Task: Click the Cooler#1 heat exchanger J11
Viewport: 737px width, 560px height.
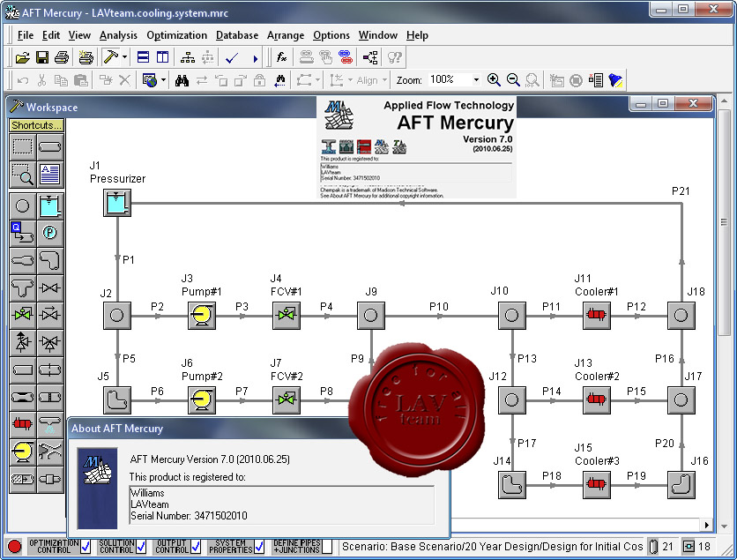Action: click(597, 316)
